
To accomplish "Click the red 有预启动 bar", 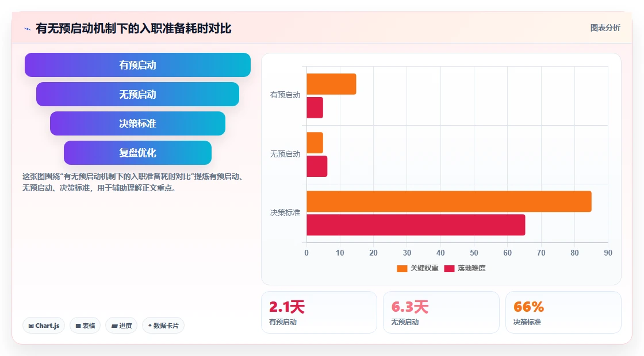I will coord(315,107).
